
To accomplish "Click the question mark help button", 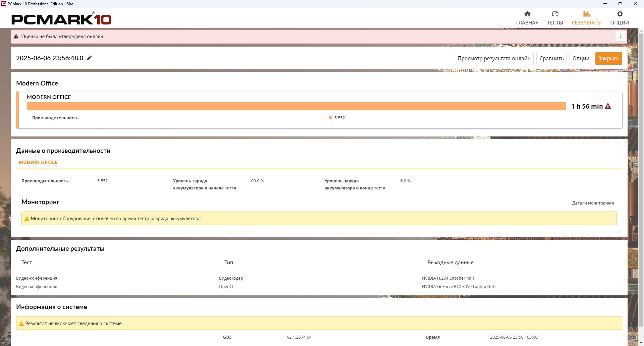I will (620, 36).
